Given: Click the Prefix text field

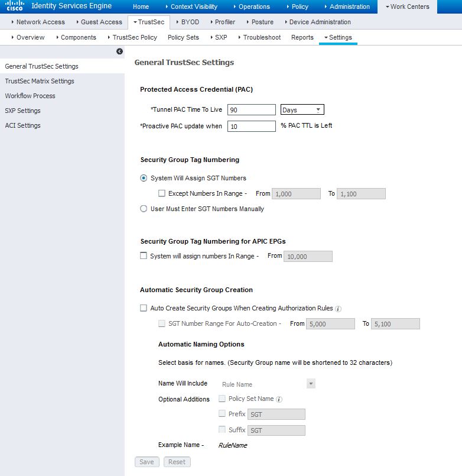Looking at the screenshot, I should [x=276, y=415].
